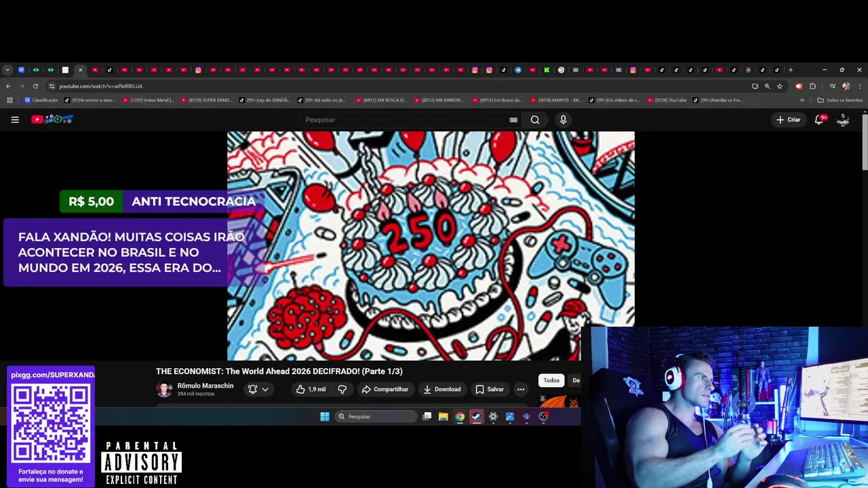The image size is (868, 488).
Task: Open the search tabs dropdown arrow
Action: tap(7, 70)
